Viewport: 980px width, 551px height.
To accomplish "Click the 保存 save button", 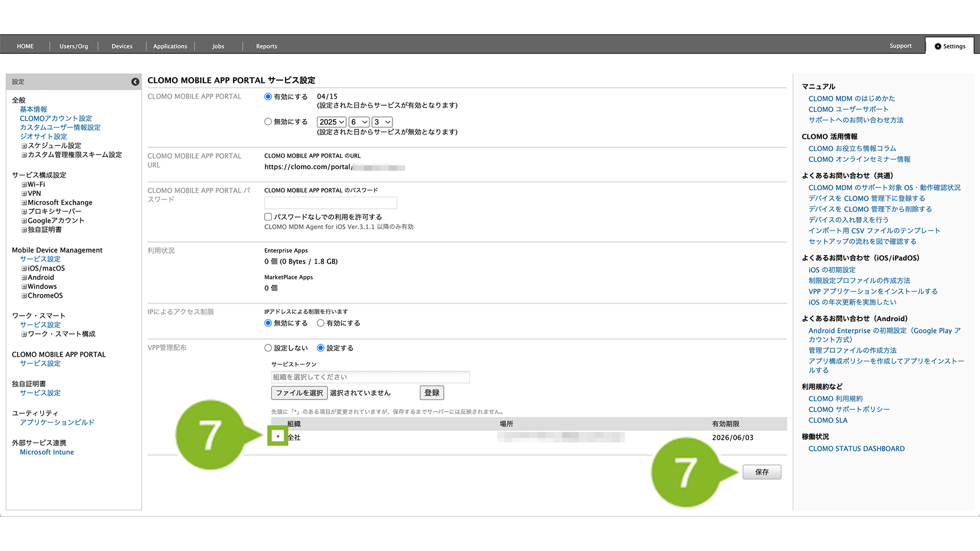I will [x=762, y=472].
